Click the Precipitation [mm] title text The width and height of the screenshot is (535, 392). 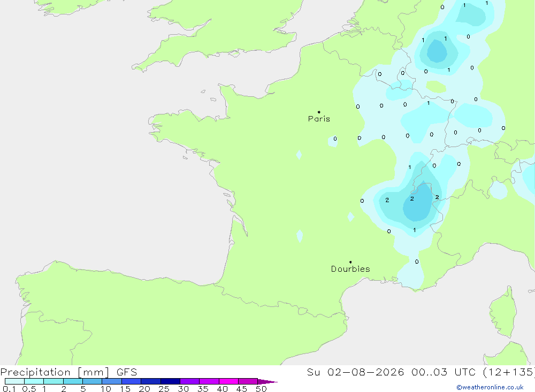click(55, 372)
